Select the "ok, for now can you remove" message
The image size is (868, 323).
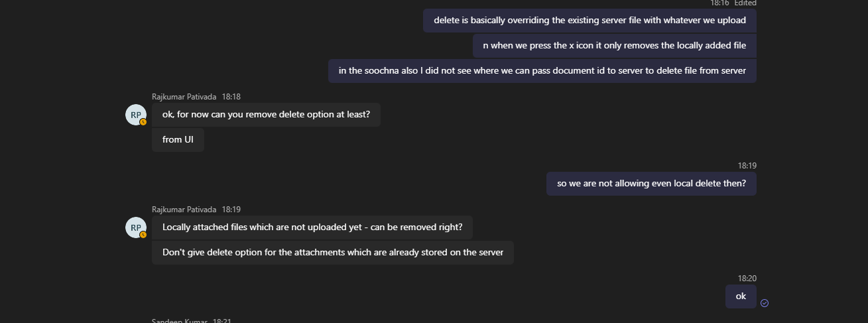pos(266,115)
